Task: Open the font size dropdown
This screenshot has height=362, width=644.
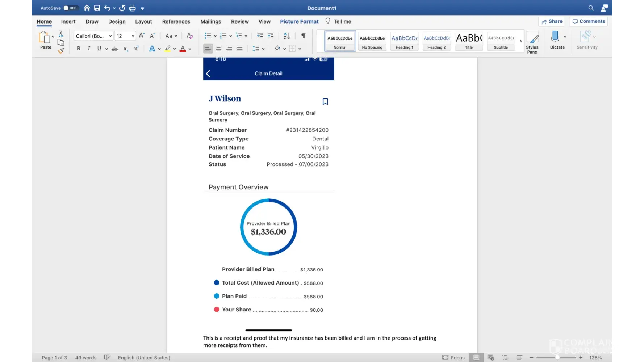Action: 133,36
